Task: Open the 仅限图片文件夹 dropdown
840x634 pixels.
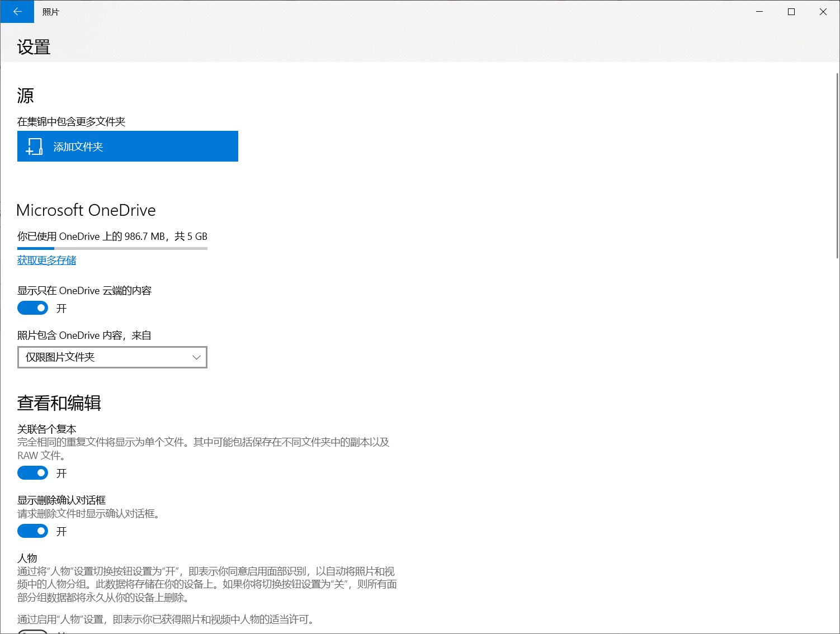Action: (x=112, y=357)
